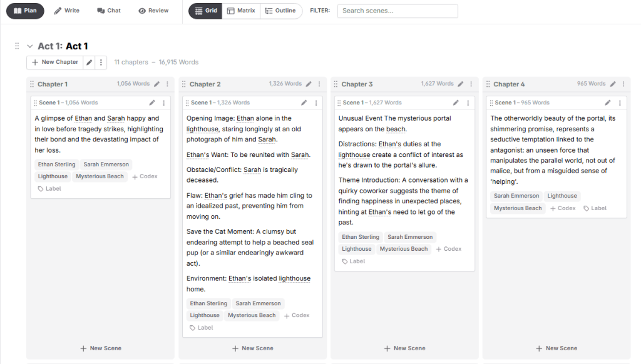Click the pencil edit icon for Chapter 1
The width and height of the screenshot is (641, 364).
pyautogui.click(x=156, y=84)
